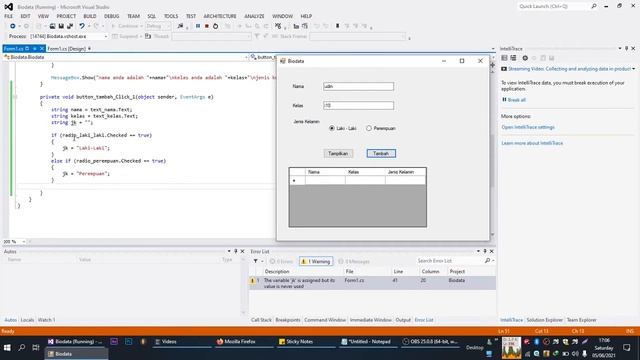Open the Autos panel window options dropdown arrow
Viewport: 640px width, 360px height.
(x=229, y=251)
